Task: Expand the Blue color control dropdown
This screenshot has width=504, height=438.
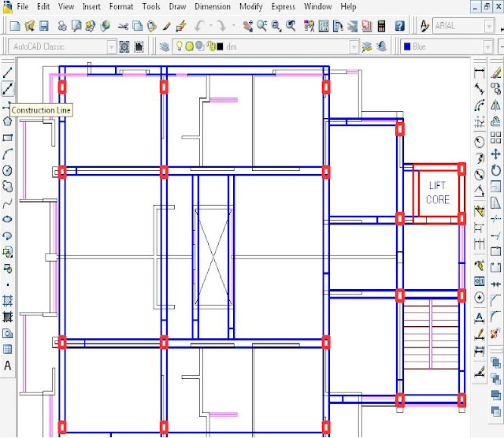Action: click(x=487, y=47)
